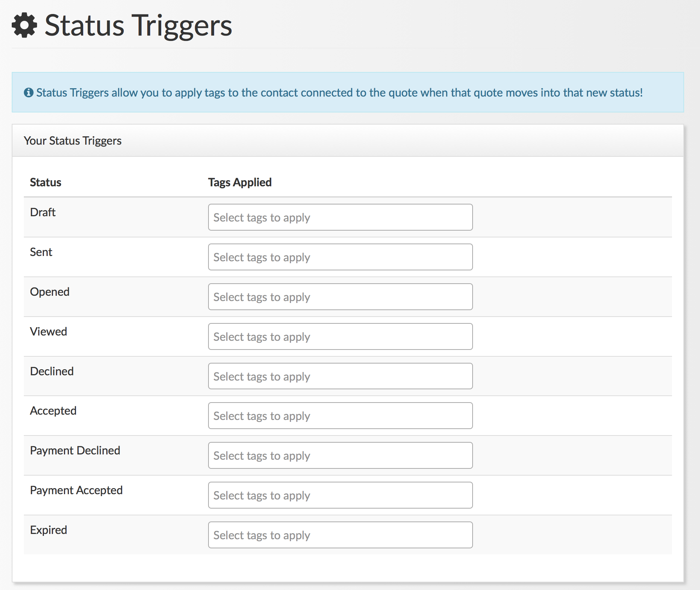Click the Your Status Triggers panel heading

coord(73,140)
